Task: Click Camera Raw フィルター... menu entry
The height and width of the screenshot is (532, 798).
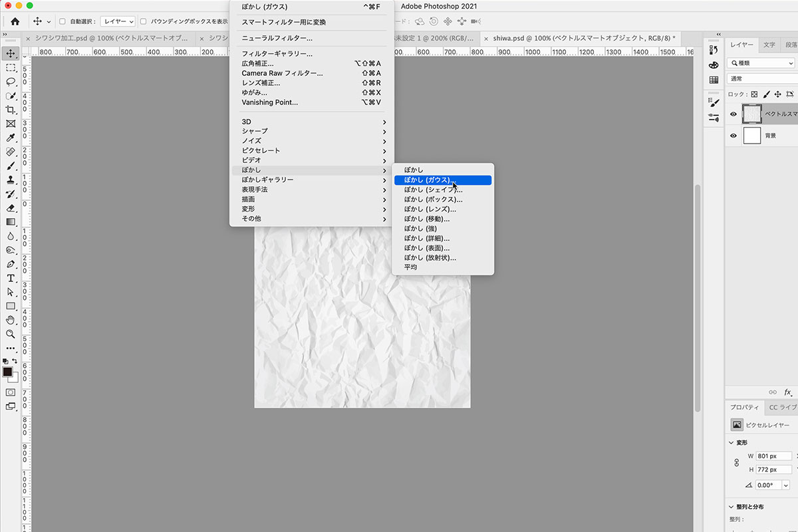Action: point(282,73)
